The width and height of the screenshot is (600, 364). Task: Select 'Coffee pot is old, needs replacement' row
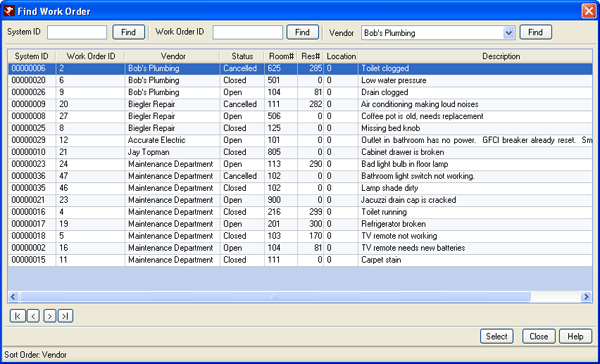coord(300,116)
